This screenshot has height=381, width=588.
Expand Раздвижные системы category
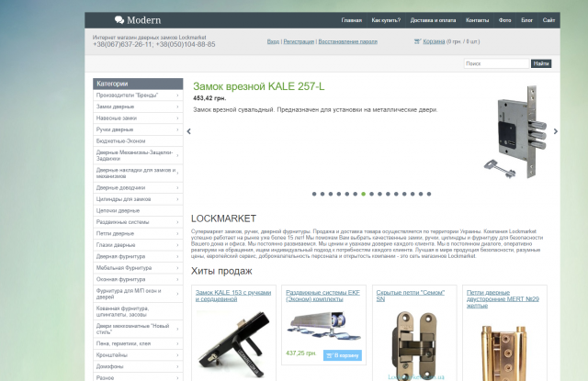pyautogui.click(x=138, y=222)
